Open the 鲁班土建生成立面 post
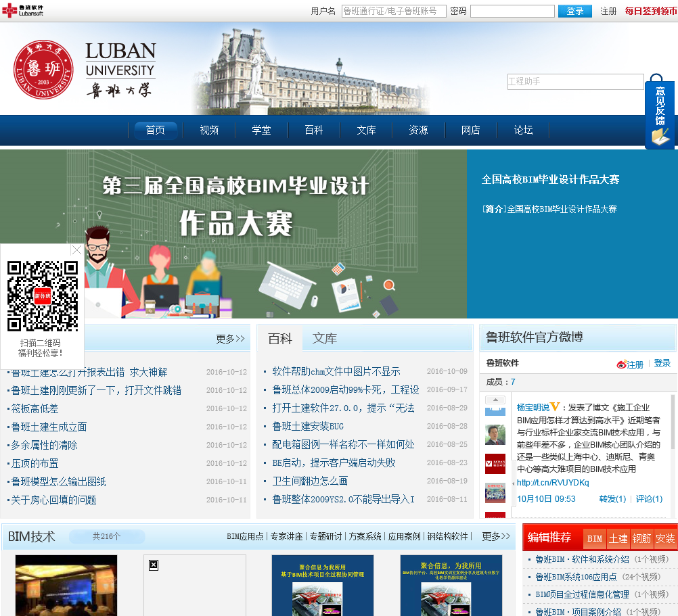Screen dimensions: 678x616 click(49, 427)
